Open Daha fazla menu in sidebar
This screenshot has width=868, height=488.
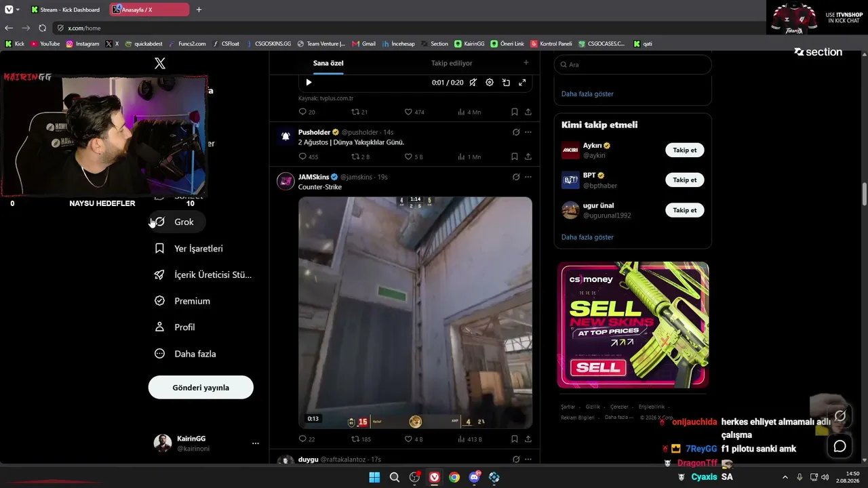[185, 354]
